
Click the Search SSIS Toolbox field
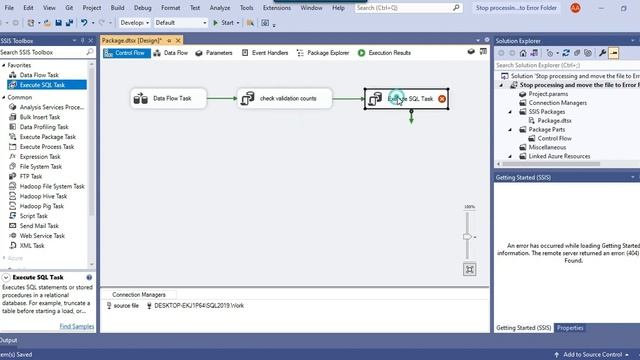[43, 52]
